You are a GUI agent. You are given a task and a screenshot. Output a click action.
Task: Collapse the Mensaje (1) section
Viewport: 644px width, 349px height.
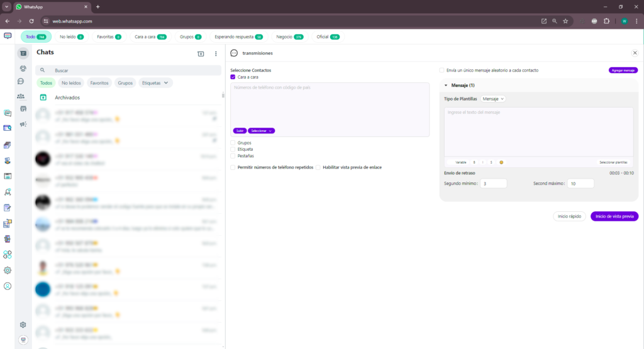[x=446, y=86]
